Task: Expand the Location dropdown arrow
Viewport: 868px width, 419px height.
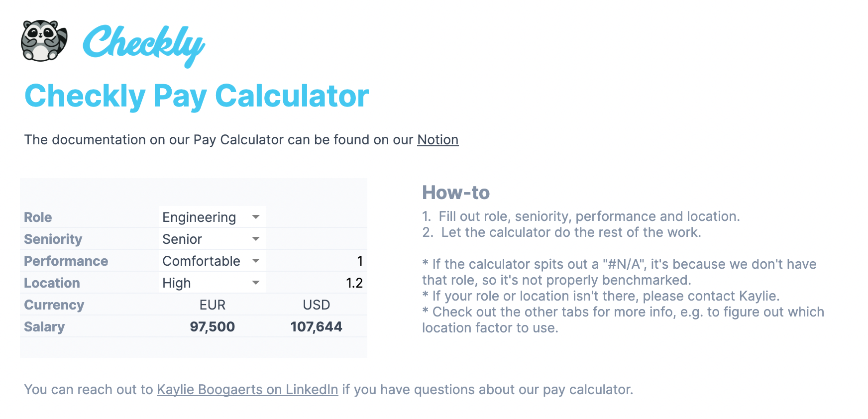Action: tap(256, 283)
